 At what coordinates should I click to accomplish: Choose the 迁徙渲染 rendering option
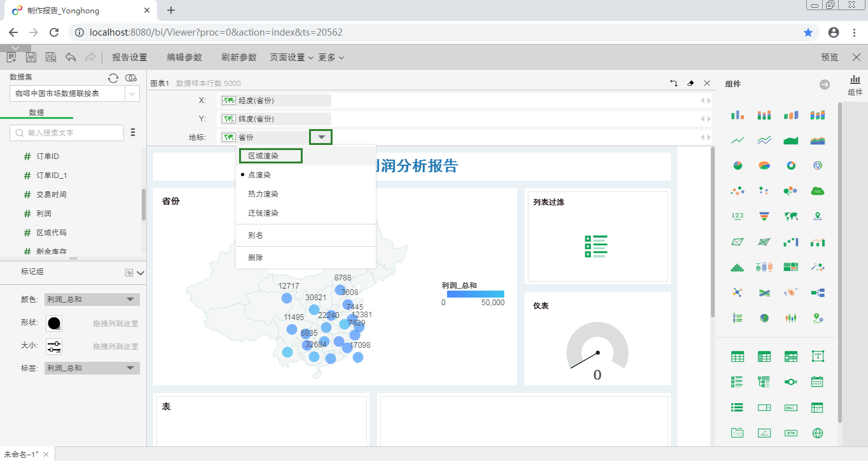261,212
